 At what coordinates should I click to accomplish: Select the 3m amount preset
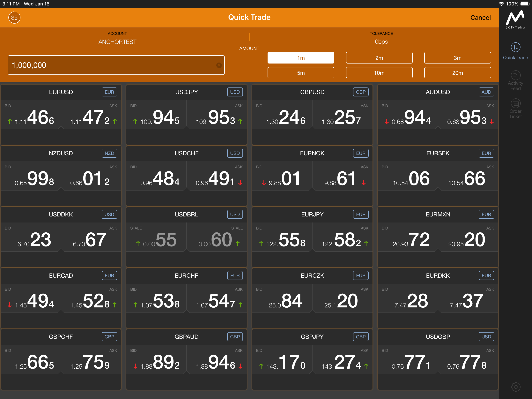point(457,58)
